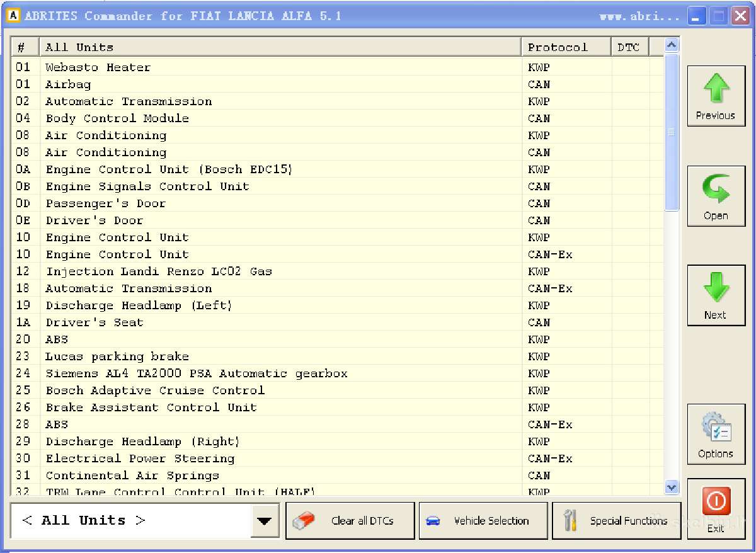Select the Airbag unit row
Image resolution: width=756 pixels, height=553 pixels.
(338, 84)
